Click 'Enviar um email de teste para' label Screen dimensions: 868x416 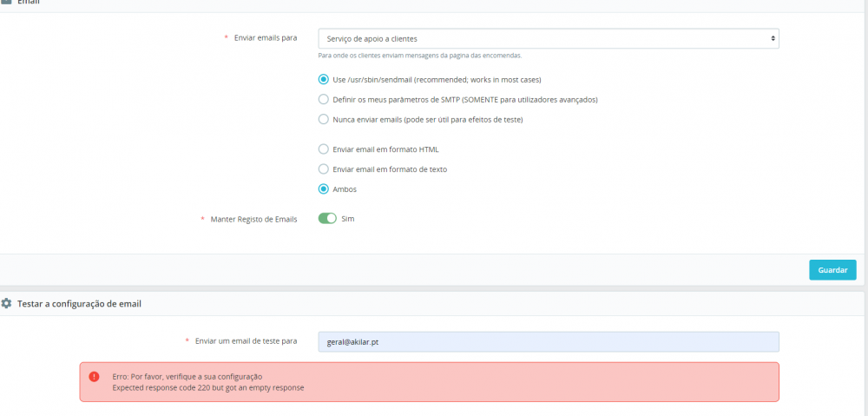tap(246, 340)
